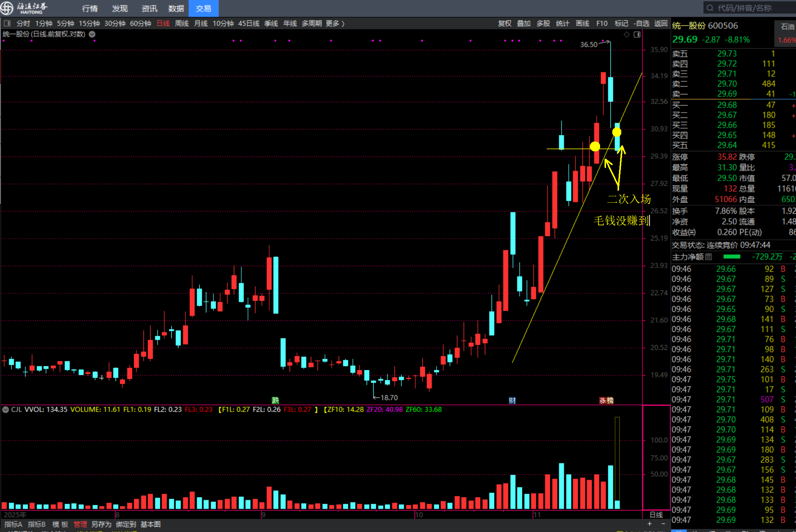The width and height of the screenshot is (796, 532).
Task: Click the green 跌 marker on chart
Action: point(275,400)
